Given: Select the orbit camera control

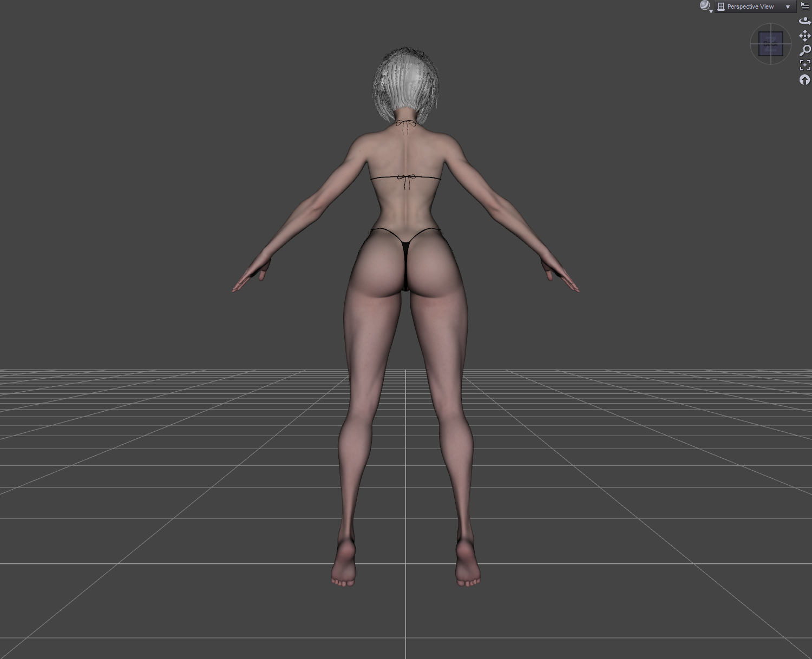Looking at the screenshot, I should [805, 21].
